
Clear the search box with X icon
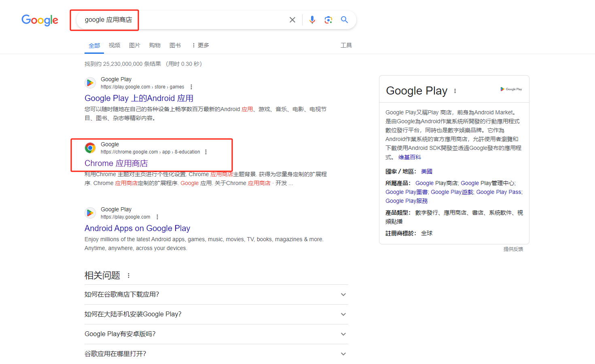point(292,20)
